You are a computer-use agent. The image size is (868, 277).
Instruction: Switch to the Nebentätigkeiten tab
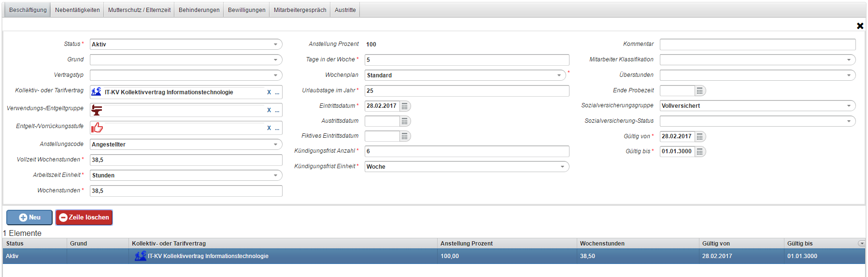coord(77,10)
